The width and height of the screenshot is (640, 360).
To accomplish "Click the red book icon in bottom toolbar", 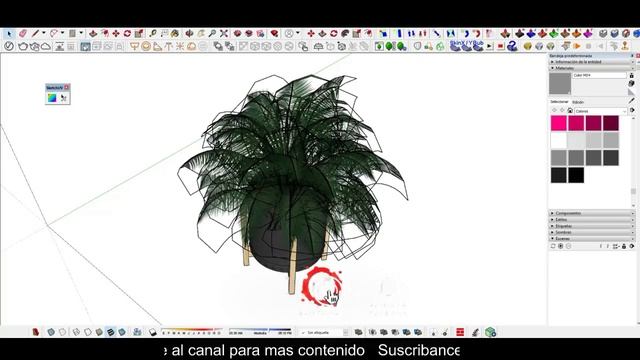I will 36,332.
